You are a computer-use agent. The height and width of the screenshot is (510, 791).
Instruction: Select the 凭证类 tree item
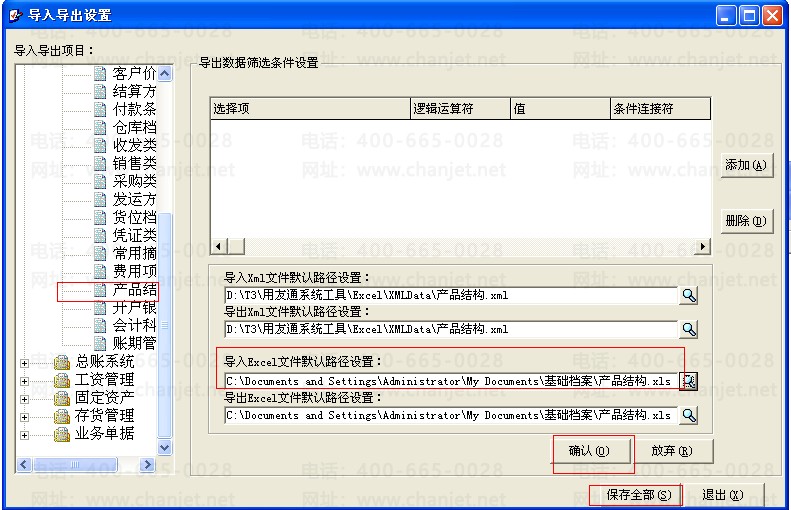click(134, 236)
